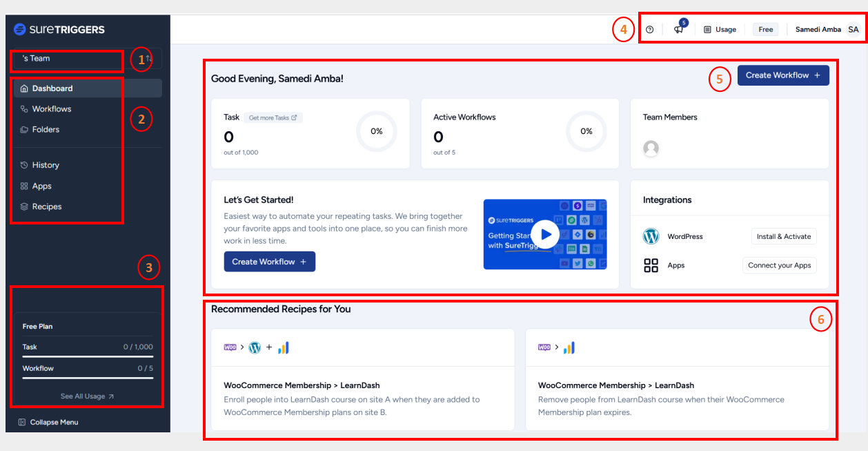The width and height of the screenshot is (868, 451).
Task: Click the SA avatar
Action: coord(854,30)
